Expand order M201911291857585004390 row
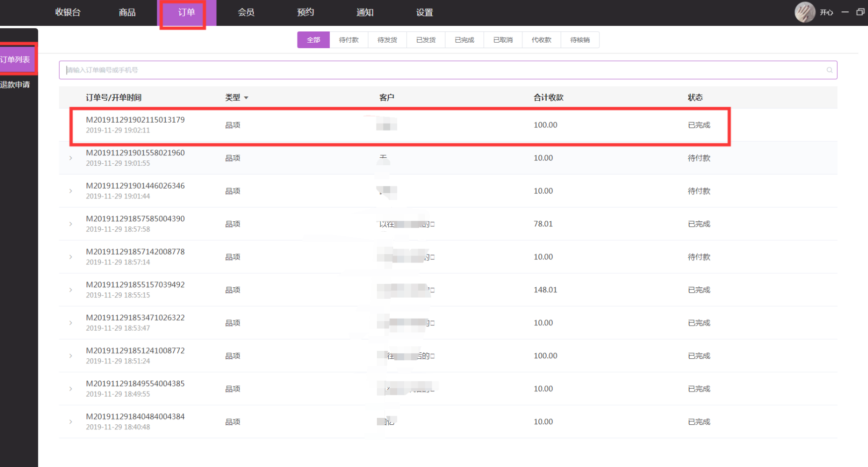This screenshot has height=467, width=868. coord(71,224)
